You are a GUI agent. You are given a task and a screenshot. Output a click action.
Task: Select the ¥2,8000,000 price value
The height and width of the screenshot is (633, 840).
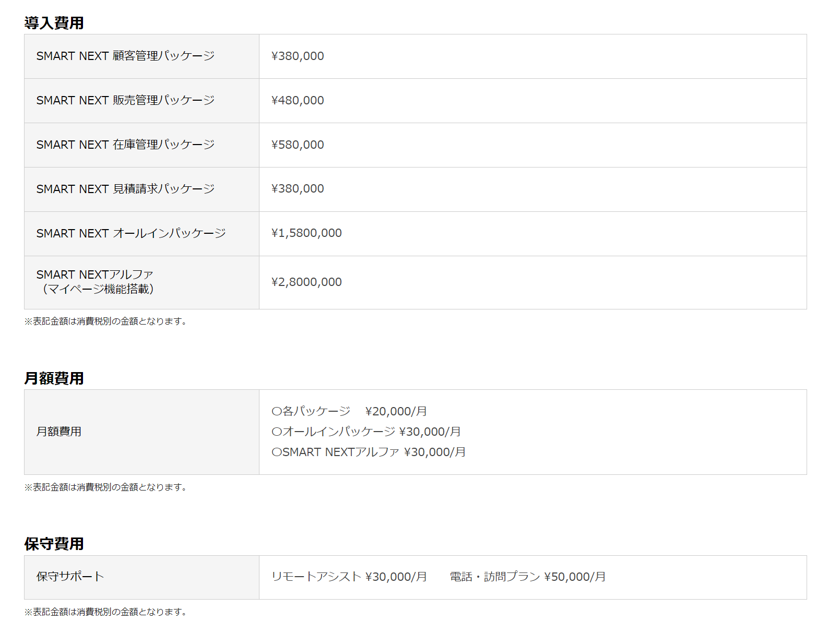pyautogui.click(x=306, y=282)
